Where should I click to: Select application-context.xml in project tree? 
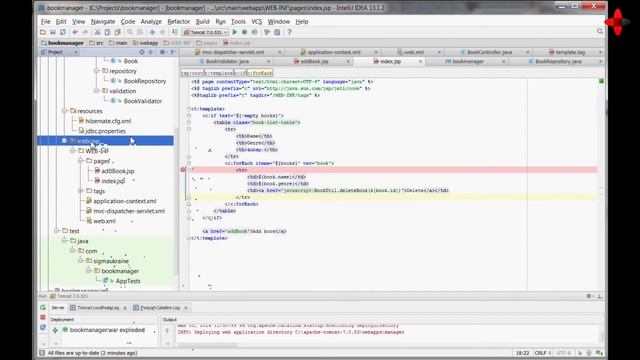[124, 201]
